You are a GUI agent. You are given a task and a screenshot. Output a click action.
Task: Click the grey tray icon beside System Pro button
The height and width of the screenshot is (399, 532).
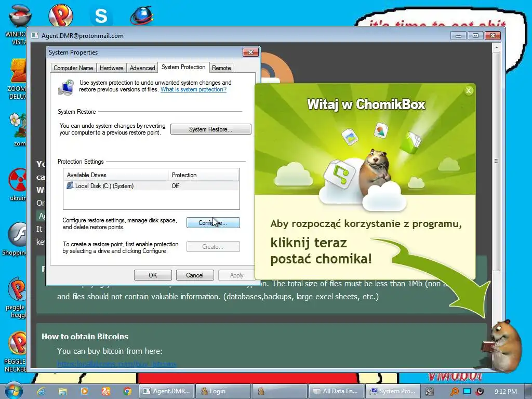point(430,392)
